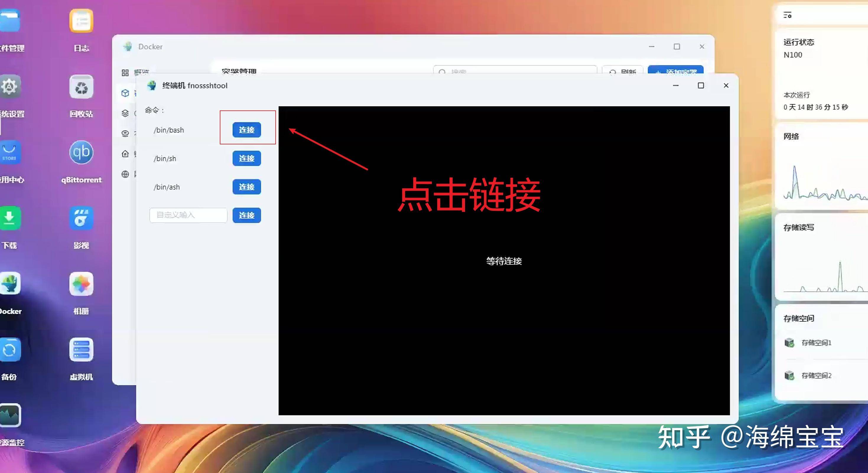Open the 虚拟机 virtual machine icon
Image resolution: width=868 pixels, height=473 pixels.
click(x=81, y=350)
